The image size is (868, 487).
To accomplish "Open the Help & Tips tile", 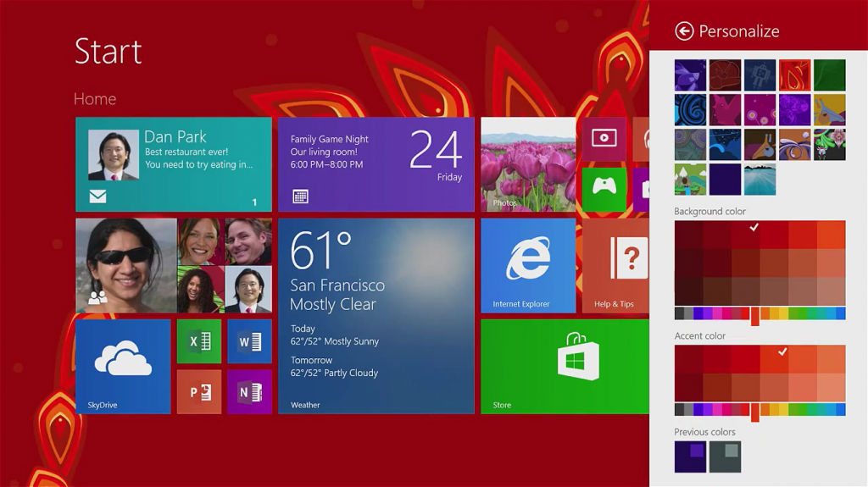I will coord(616,265).
